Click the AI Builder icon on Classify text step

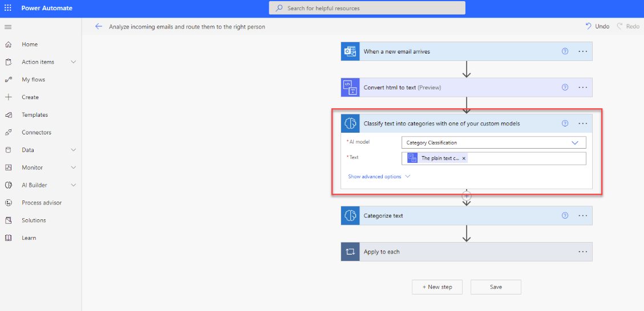pyautogui.click(x=350, y=123)
